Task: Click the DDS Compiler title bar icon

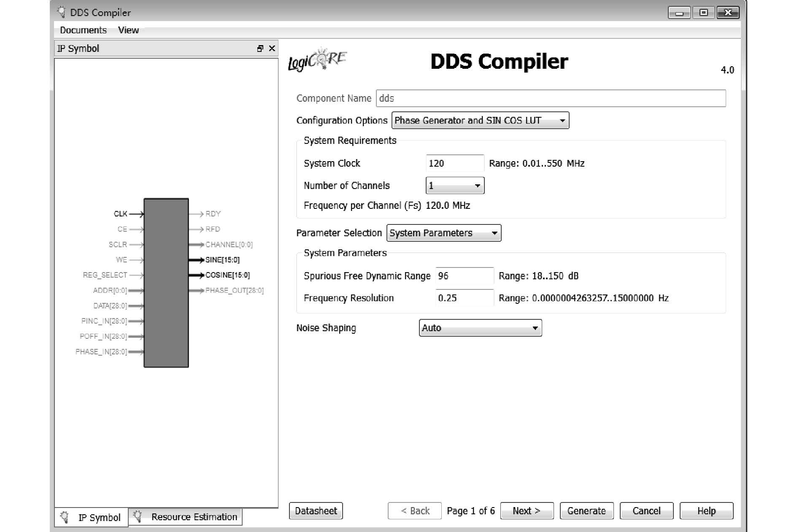Action: click(x=62, y=12)
